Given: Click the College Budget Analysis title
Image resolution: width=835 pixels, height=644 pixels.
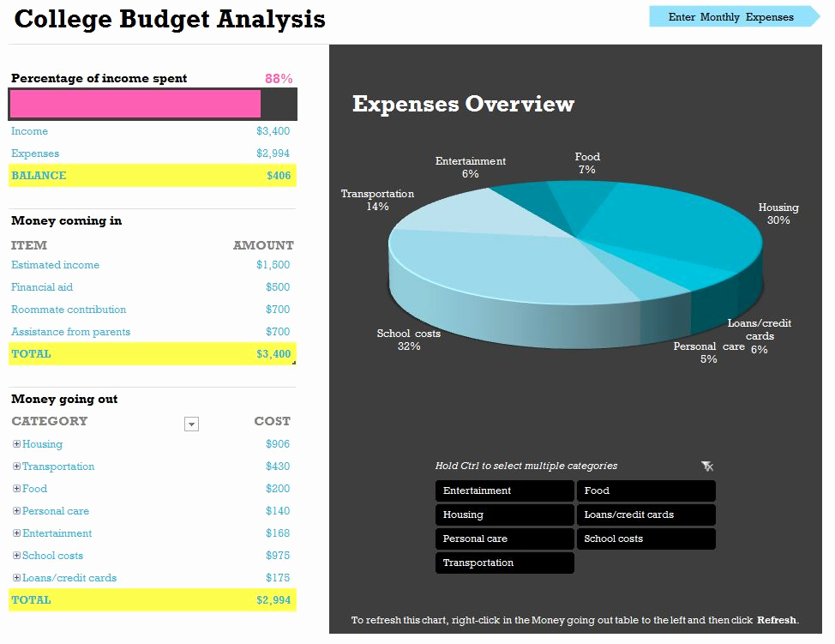Looking at the screenshot, I should click(170, 19).
